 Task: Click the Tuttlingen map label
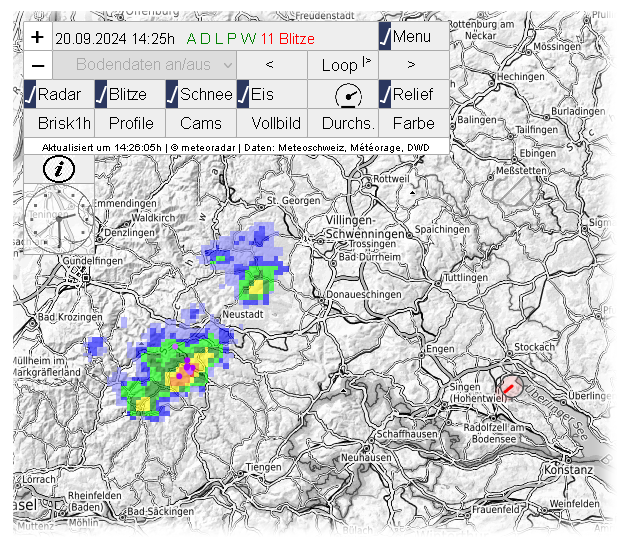(466, 278)
